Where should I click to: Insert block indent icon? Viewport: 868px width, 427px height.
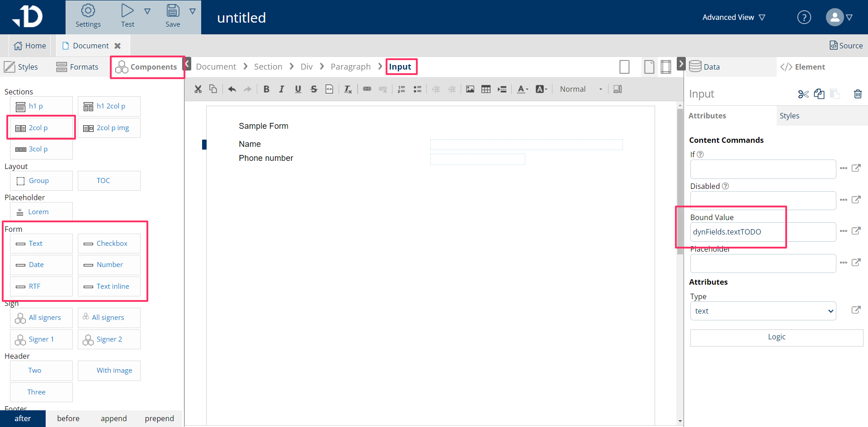502,89
